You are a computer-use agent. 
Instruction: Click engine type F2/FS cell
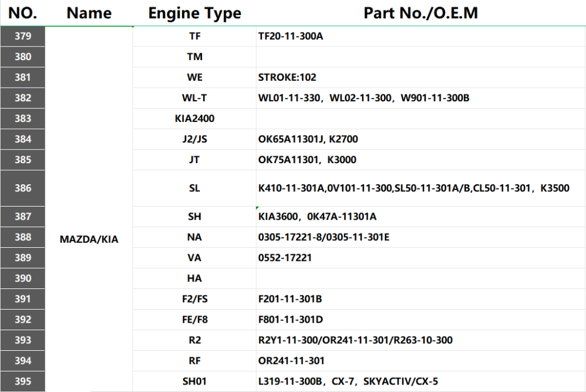pyautogui.click(x=195, y=299)
